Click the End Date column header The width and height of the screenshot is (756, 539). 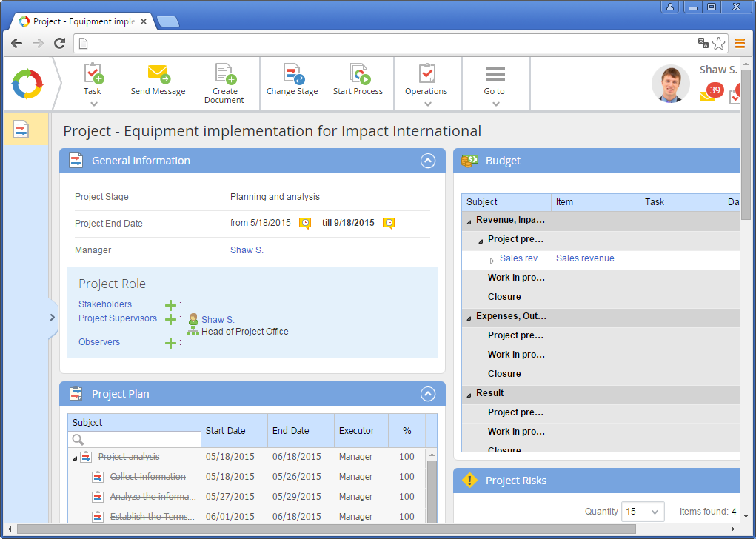[x=301, y=430]
